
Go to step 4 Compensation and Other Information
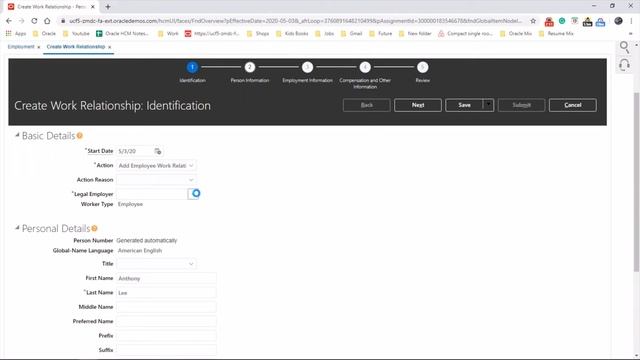tap(365, 67)
